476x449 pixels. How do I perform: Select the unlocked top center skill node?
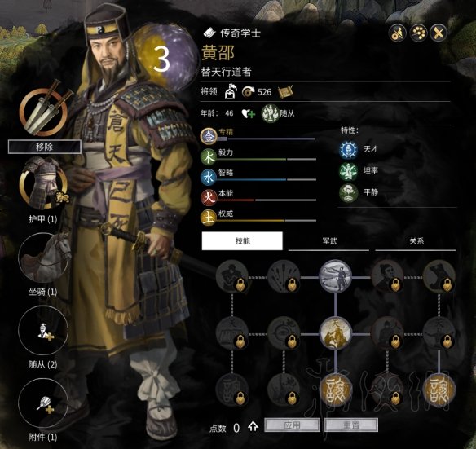(x=336, y=277)
